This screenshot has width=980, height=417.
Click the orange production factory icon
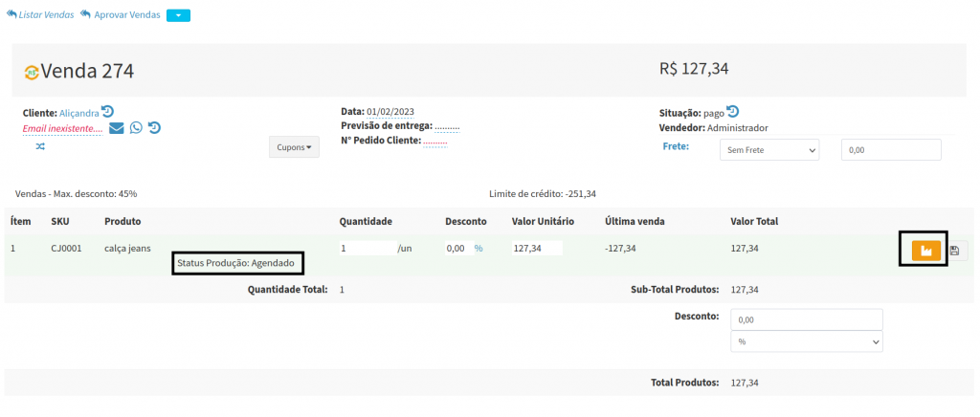(x=924, y=251)
